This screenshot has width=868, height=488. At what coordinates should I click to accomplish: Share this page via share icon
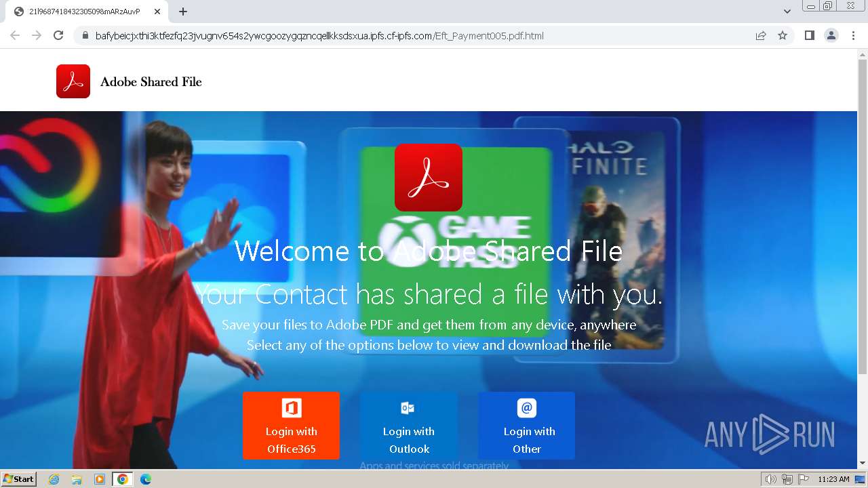click(761, 36)
